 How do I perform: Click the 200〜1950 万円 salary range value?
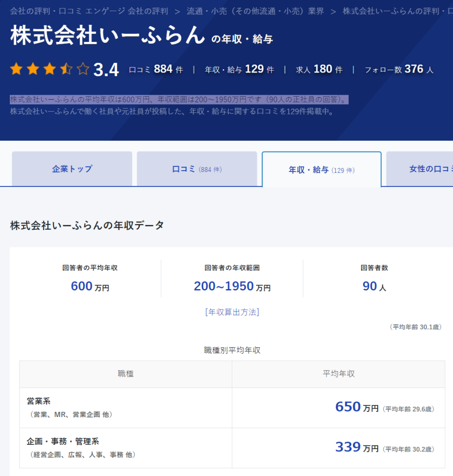click(232, 286)
